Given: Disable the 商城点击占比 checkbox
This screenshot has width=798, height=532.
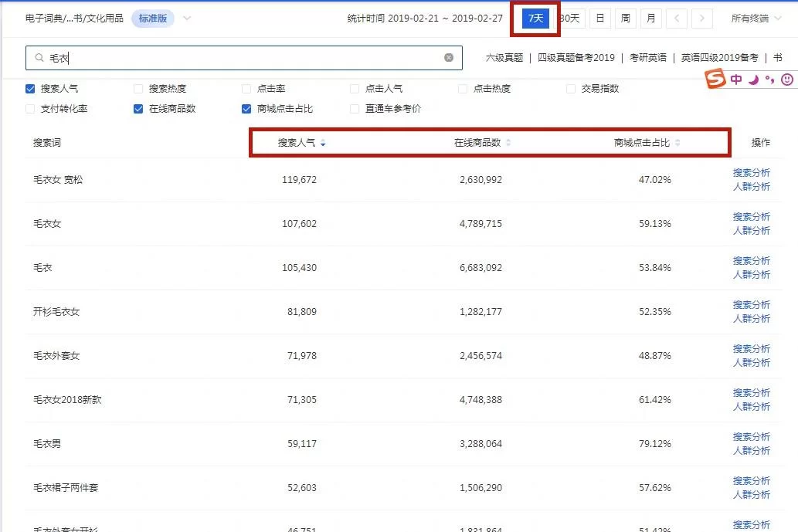Looking at the screenshot, I should [246, 109].
